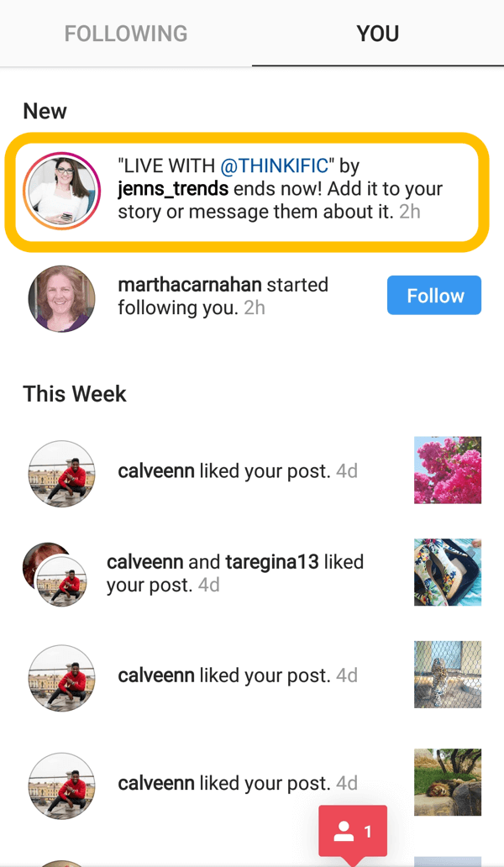Open leopard behind fence post thumbnail
Screen dimensions: 504x867
(448, 675)
